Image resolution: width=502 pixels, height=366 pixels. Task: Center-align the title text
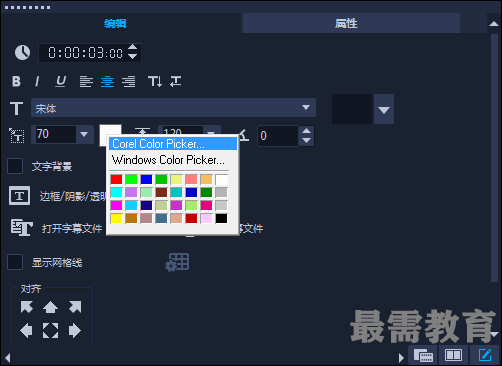(x=107, y=81)
